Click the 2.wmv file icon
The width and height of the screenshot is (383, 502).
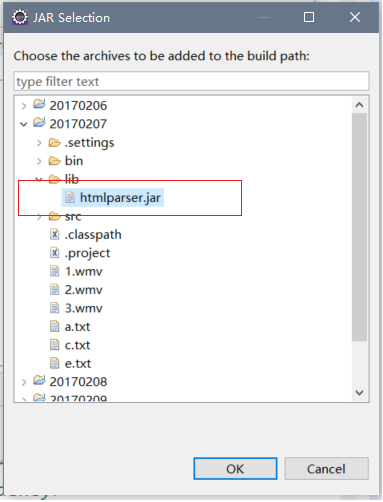(x=55, y=289)
